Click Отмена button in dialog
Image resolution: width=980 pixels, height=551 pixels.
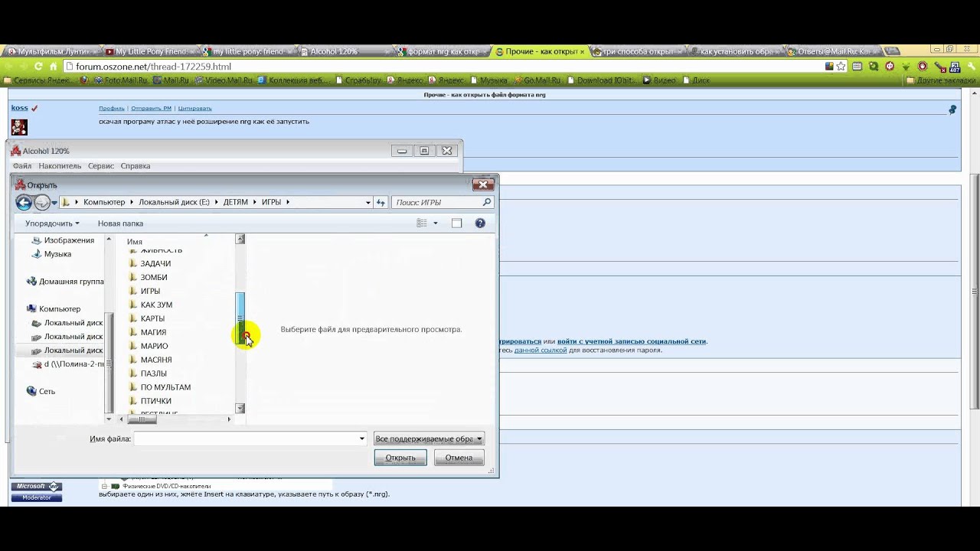click(459, 458)
